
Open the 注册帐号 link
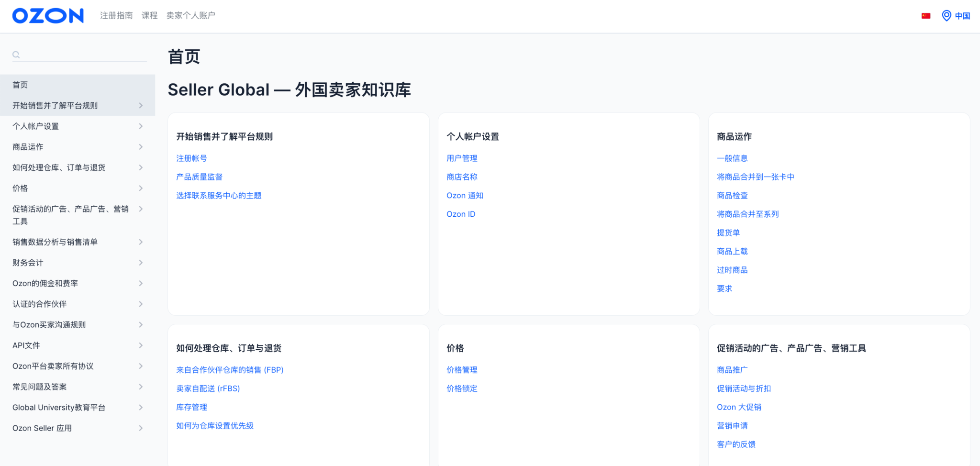coord(191,158)
